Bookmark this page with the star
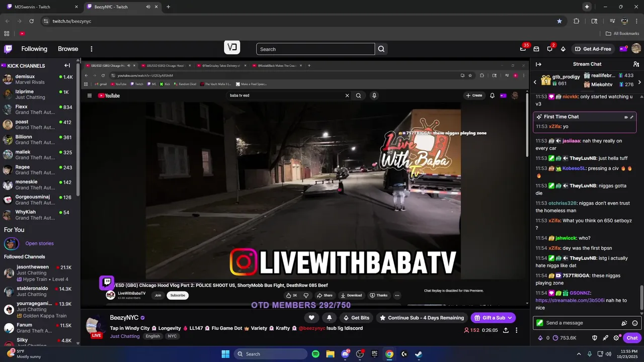The height and width of the screenshot is (362, 644). (559, 21)
